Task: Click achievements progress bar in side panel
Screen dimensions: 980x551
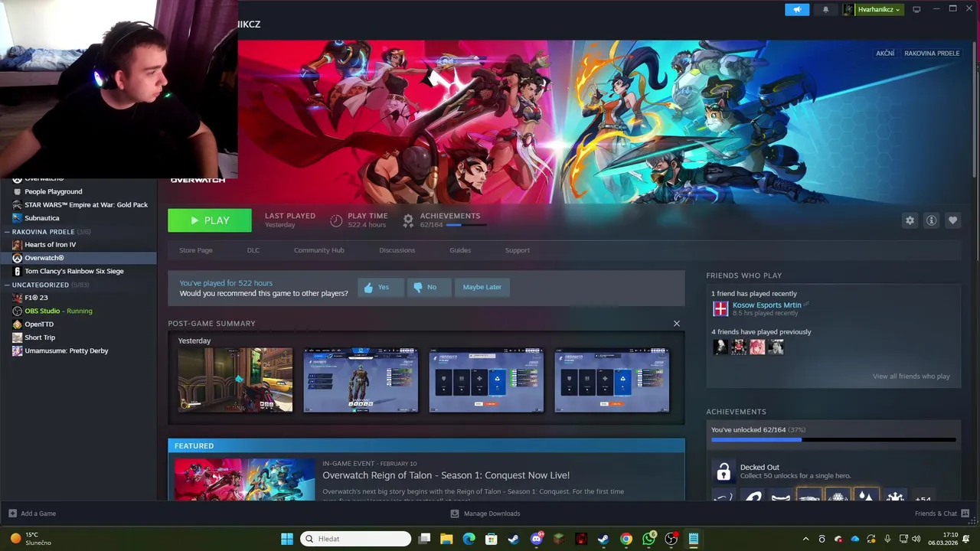Action: coord(833,440)
